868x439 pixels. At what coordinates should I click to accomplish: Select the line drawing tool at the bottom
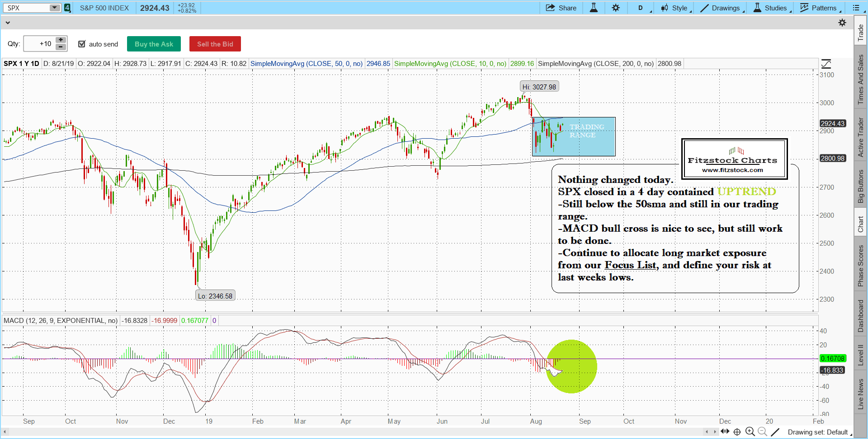[775, 432]
